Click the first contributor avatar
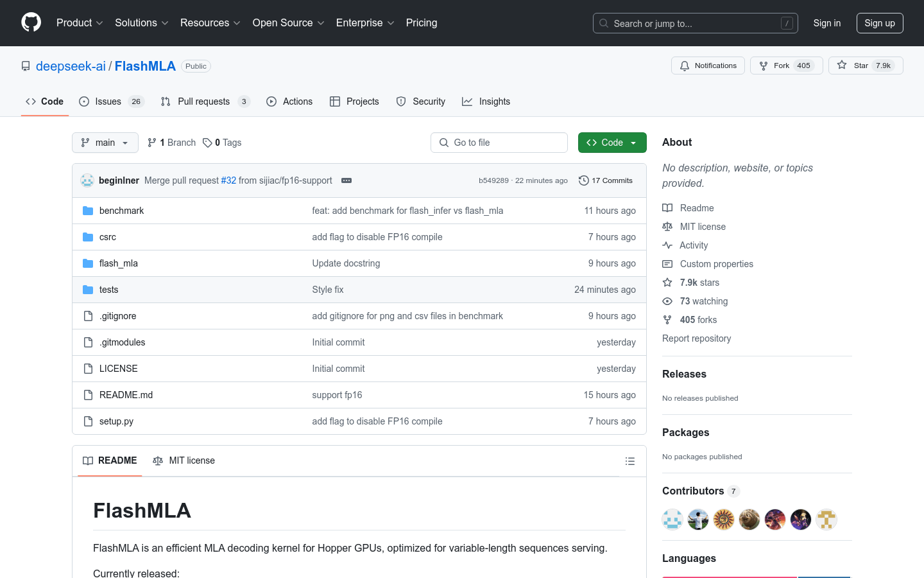 tap(672, 520)
